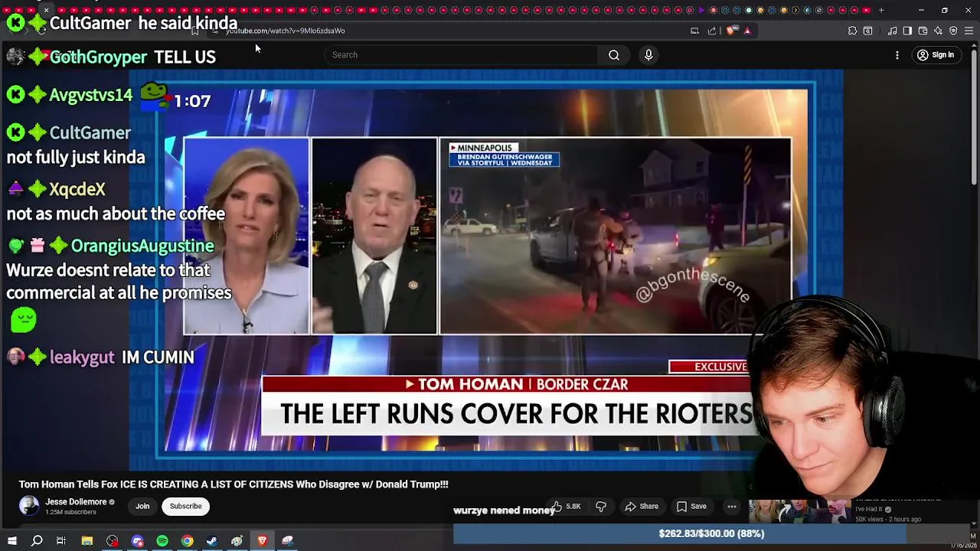
Task: Click chat username GothGroyper
Action: pyautogui.click(x=98, y=57)
